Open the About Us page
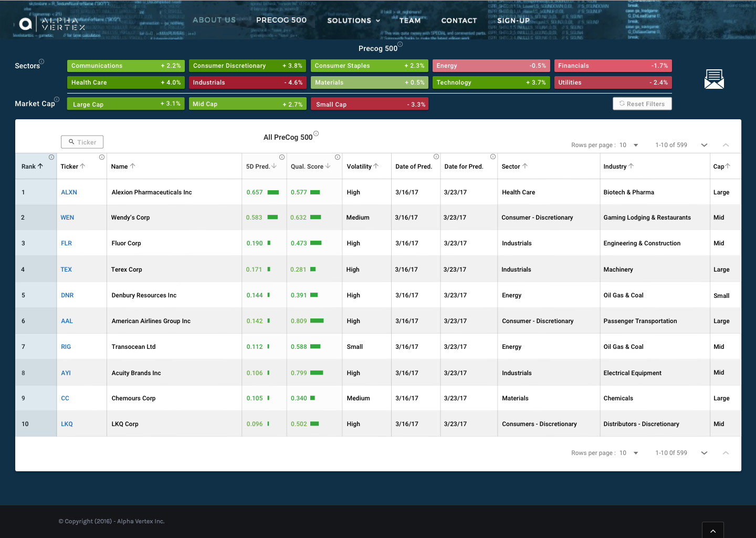The height and width of the screenshot is (538, 756). click(214, 20)
